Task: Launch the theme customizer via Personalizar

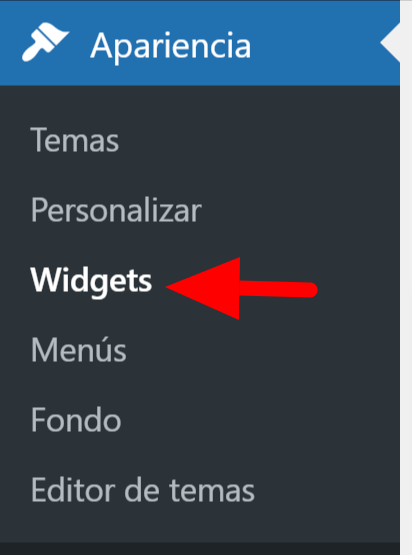Action: [116, 210]
